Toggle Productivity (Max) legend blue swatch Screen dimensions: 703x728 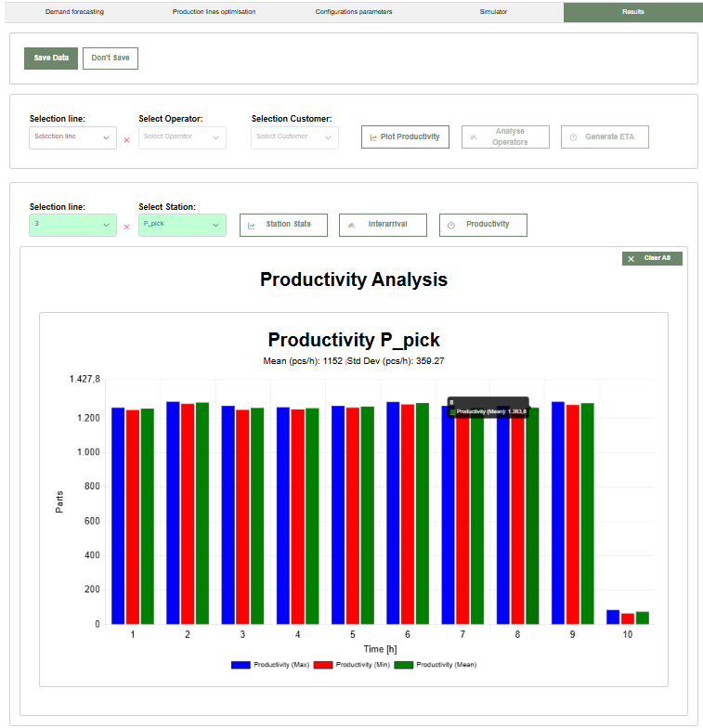pyautogui.click(x=241, y=665)
